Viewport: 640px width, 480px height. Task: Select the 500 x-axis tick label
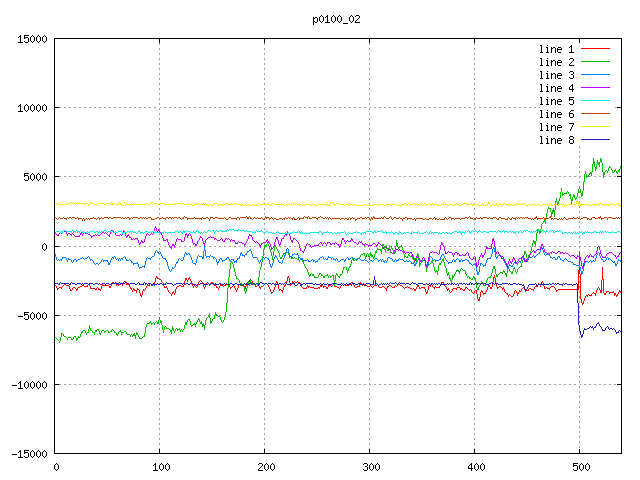580,467
